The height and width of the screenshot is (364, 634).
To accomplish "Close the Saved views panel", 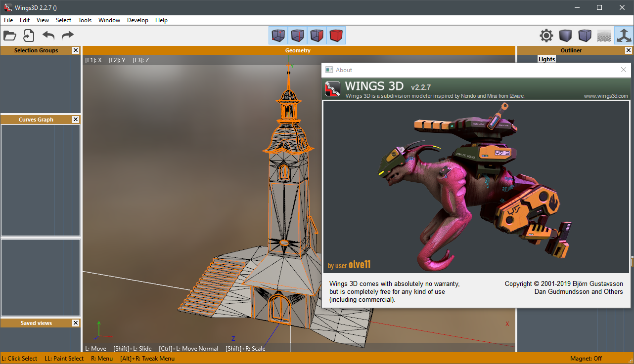I will point(76,323).
